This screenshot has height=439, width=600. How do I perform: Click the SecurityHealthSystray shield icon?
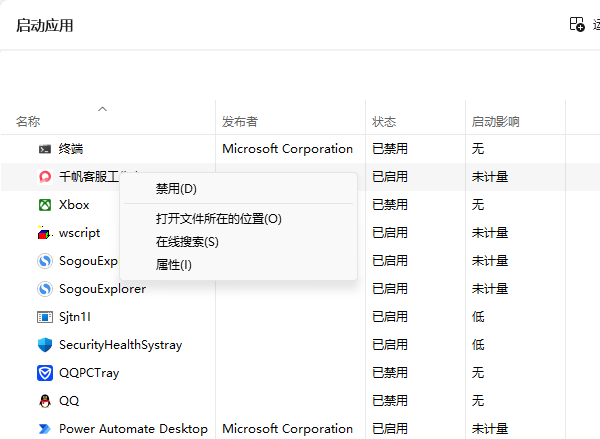(45, 345)
